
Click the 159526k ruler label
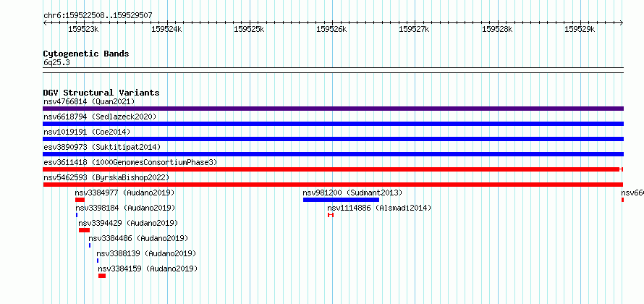click(332, 29)
